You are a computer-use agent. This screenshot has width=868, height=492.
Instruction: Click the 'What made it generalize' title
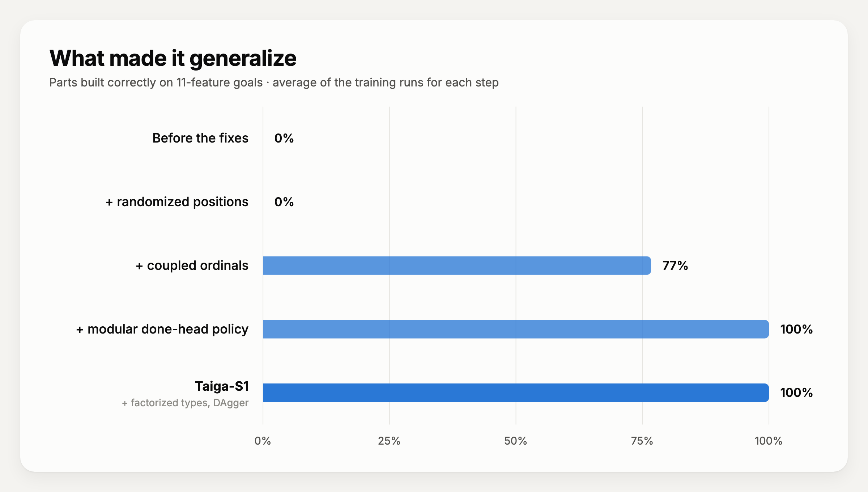173,58
